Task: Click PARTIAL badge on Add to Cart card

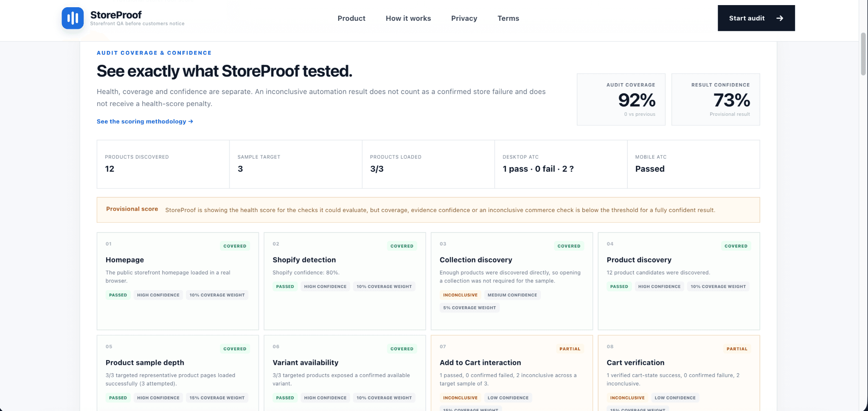Action: 570,349
